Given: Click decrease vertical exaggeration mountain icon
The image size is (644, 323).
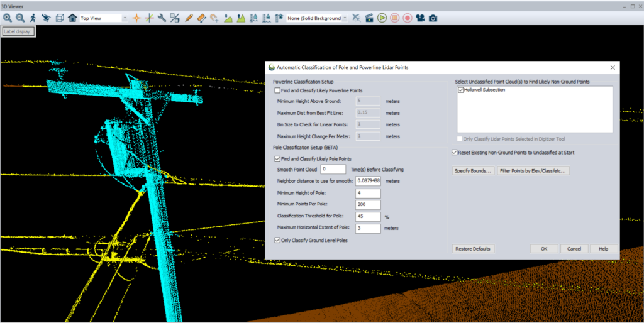Looking at the screenshot, I should click(x=228, y=18).
